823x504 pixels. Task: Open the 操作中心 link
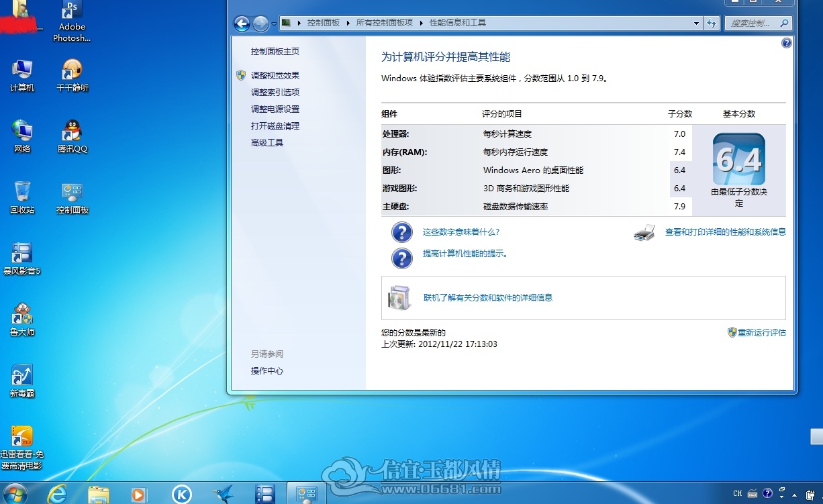267,371
